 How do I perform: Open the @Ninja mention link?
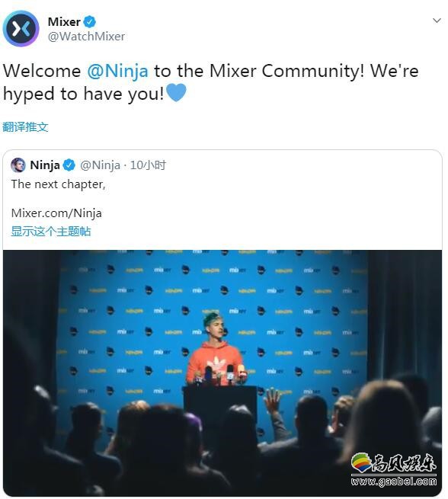(118, 71)
